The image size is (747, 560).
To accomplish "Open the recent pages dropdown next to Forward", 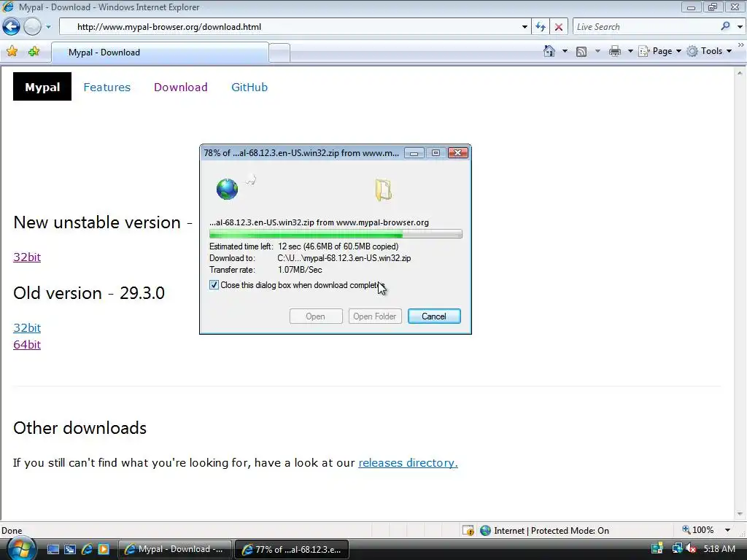I will pyautogui.click(x=48, y=27).
